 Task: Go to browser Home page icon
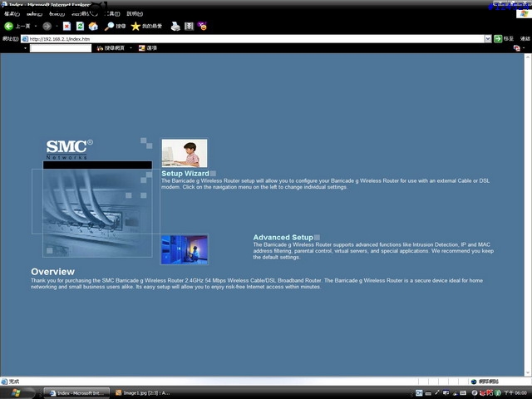(x=93, y=26)
